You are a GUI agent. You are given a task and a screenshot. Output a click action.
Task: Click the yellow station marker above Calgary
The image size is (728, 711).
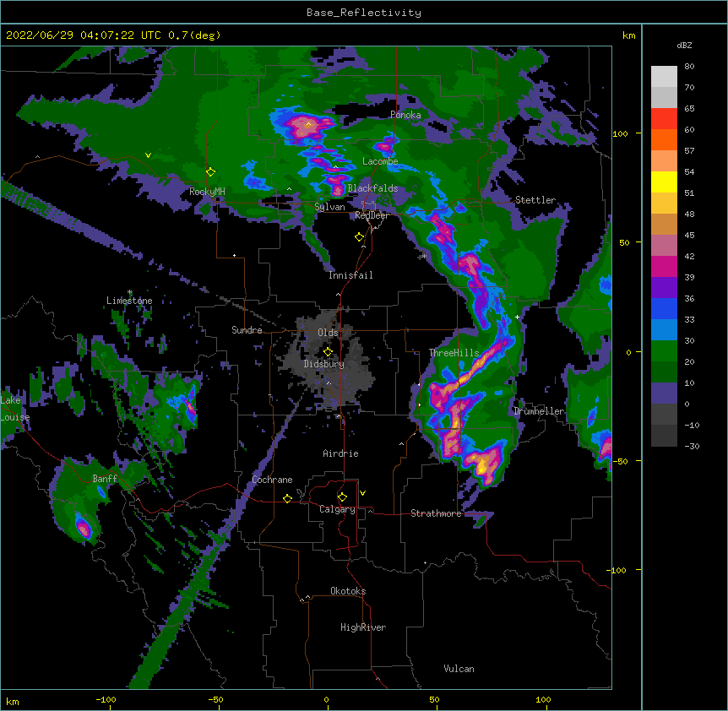coord(342,497)
